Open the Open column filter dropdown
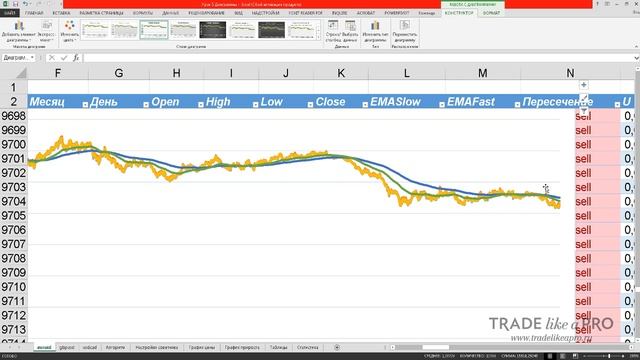 click(200, 104)
